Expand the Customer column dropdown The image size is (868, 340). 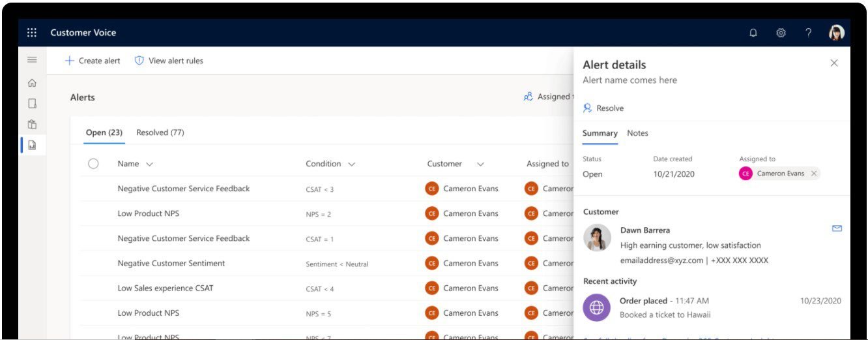pos(480,164)
